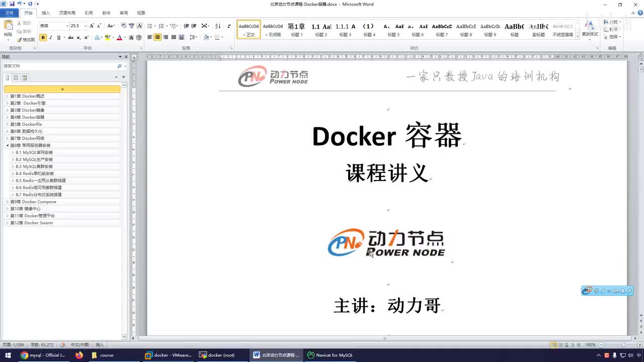Clear all formatting icon

tap(124, 26)
